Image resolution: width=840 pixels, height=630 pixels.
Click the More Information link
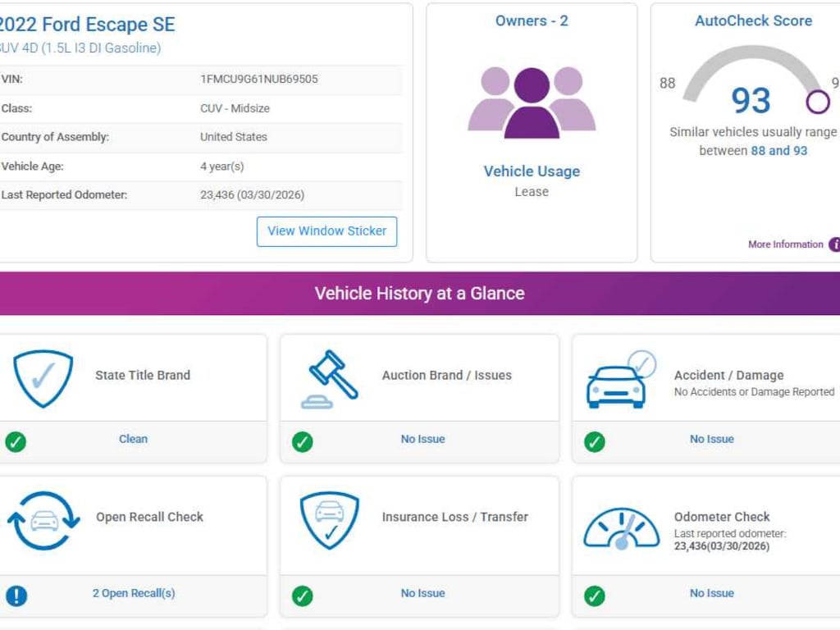click(785, 244)
